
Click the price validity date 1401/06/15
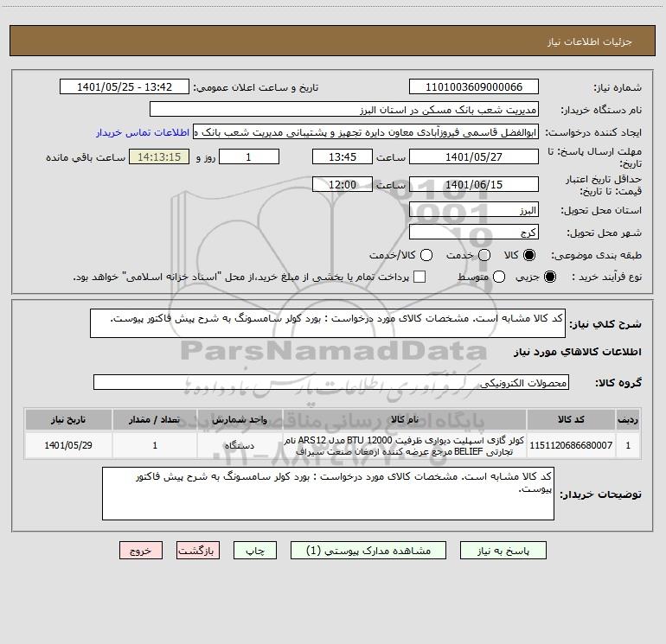pyautogui.click(x=474, y=184)
